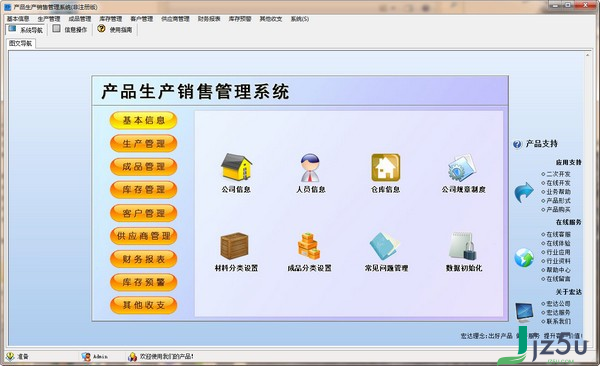Image resolution: width=600 pixels, height=366 pixels.
Task: Select the orange 供应商管理 button
Action: click(143, 236)
